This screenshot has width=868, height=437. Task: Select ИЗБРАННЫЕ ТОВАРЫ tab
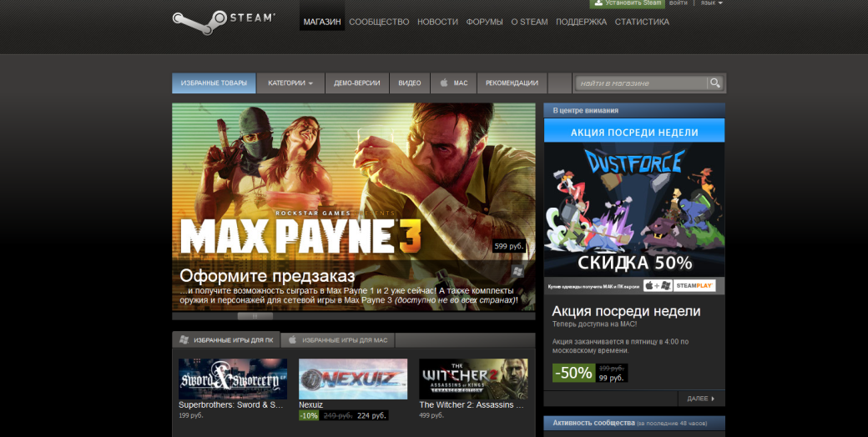214,83
